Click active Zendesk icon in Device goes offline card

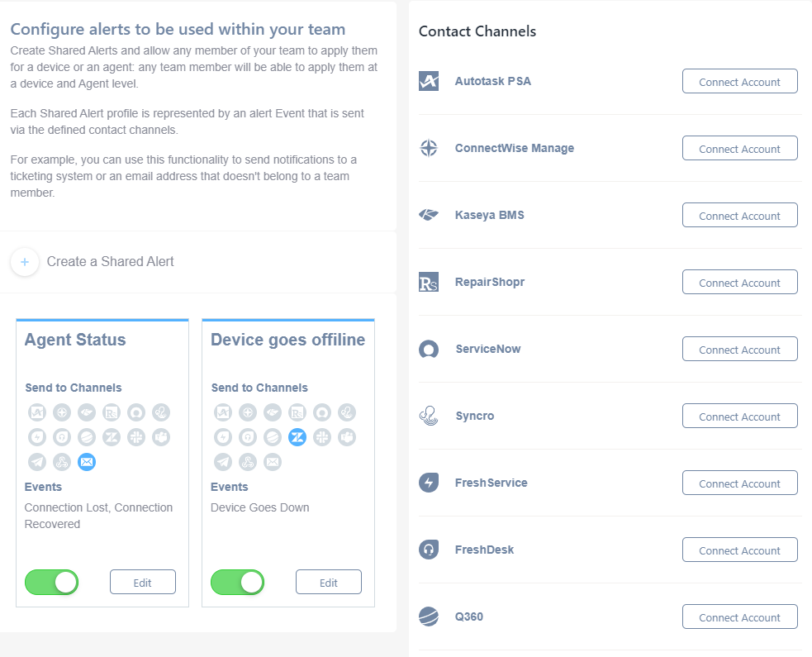tap(297, 437)
